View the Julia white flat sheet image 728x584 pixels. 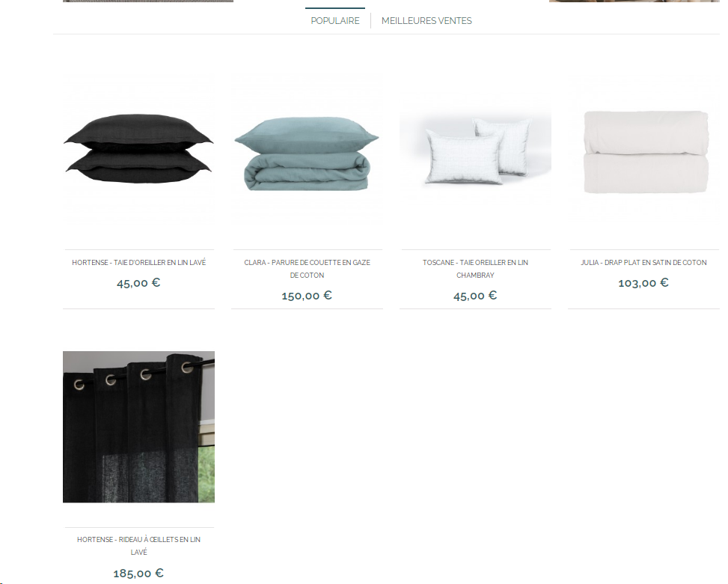point(644,150)
